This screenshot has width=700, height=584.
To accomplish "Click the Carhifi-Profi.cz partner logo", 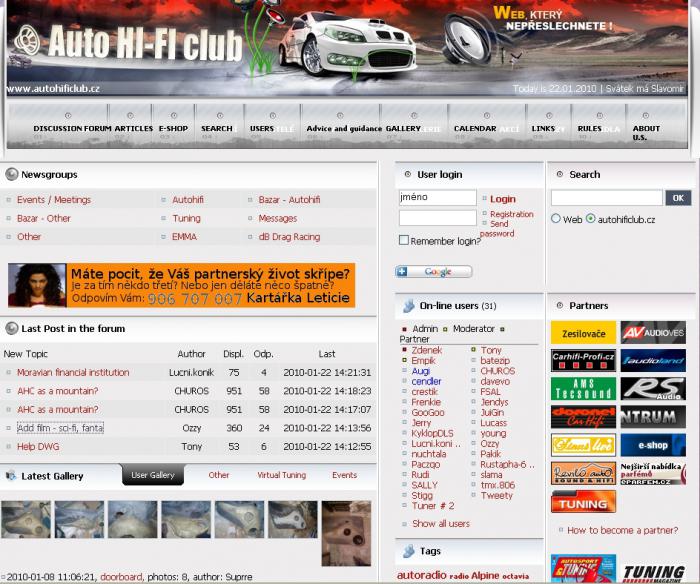I will click(583, 360).
